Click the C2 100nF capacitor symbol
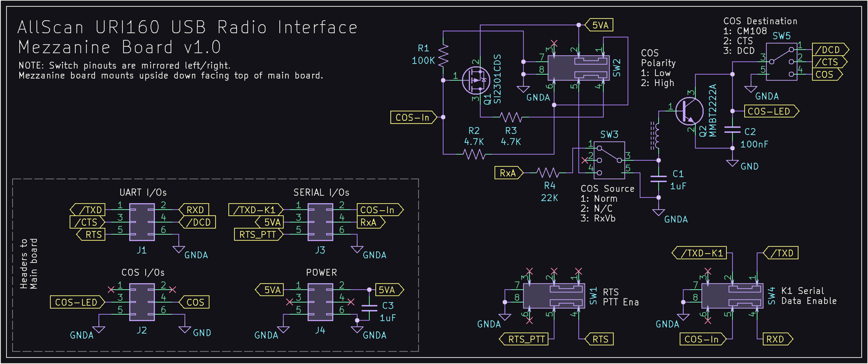The width and height of the screenshot is (868, 364). [732, 130]
